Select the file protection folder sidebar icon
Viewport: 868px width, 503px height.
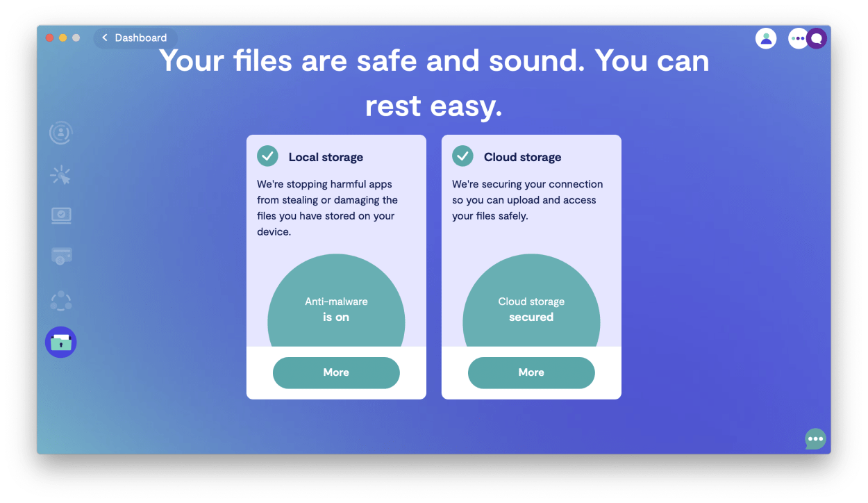61,342
